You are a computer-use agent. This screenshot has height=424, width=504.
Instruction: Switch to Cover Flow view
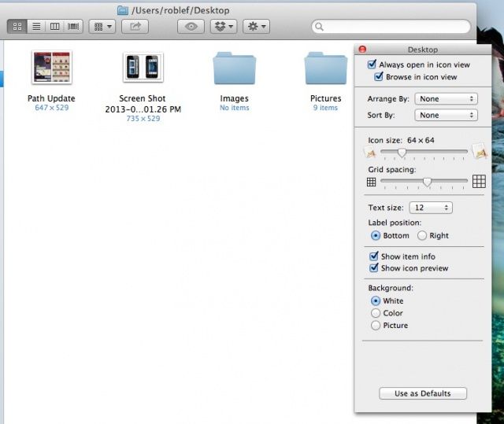73,27
